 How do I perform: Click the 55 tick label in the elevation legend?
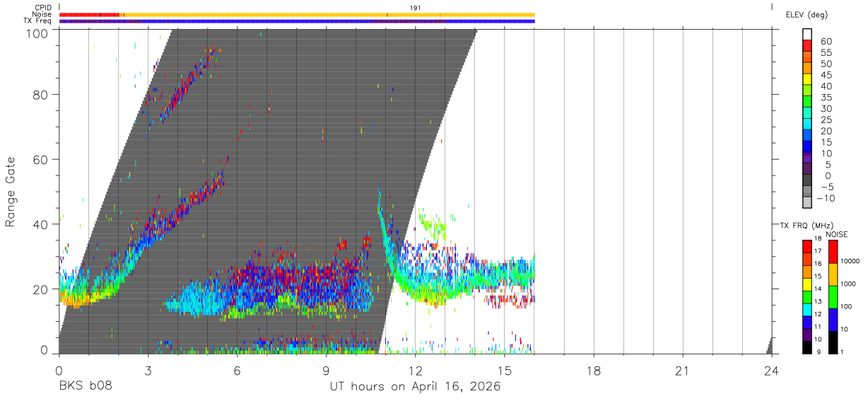click(x=826, y=53)
